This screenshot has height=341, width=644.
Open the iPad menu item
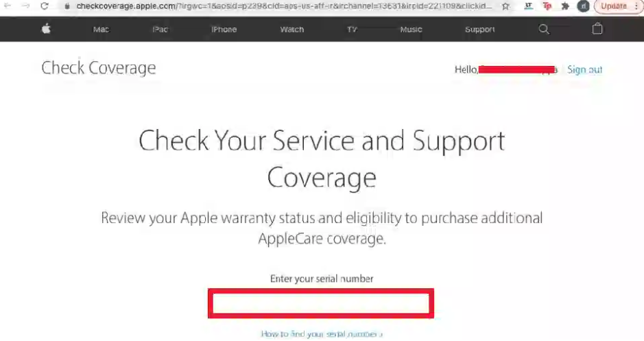(x=160, y=30)
